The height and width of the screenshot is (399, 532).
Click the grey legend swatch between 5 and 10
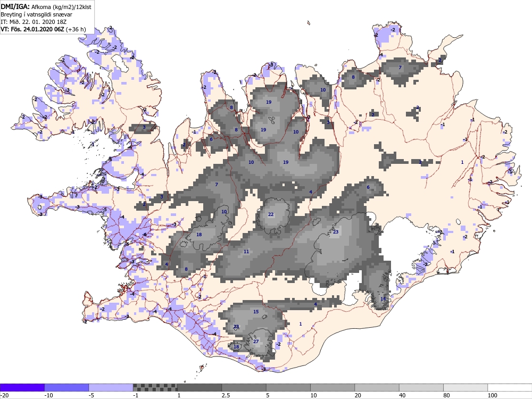[288, 387]
